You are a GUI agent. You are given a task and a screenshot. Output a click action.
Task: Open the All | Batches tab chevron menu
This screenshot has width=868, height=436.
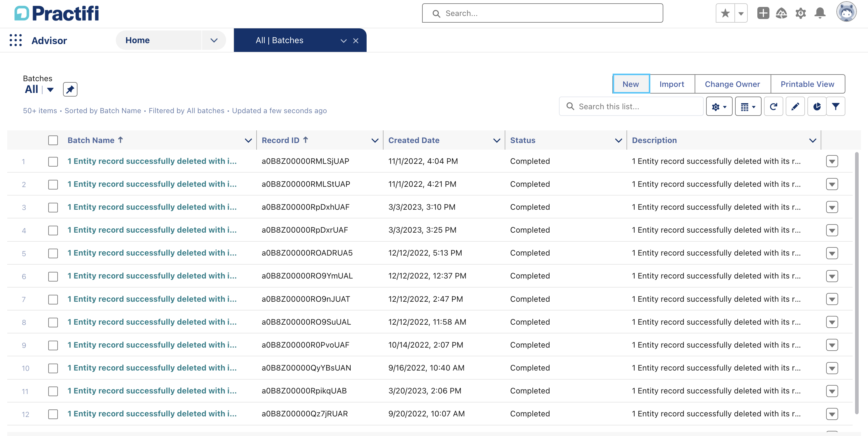[343, 41]
